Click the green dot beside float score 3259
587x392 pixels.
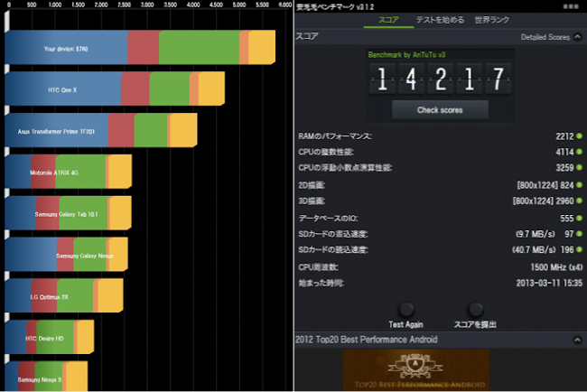coord(579,167)
